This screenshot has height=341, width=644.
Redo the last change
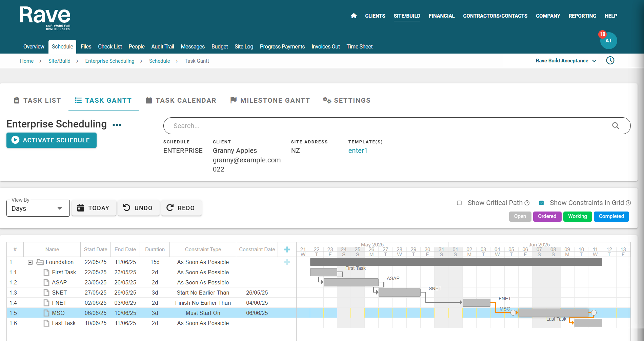(181, 208)
